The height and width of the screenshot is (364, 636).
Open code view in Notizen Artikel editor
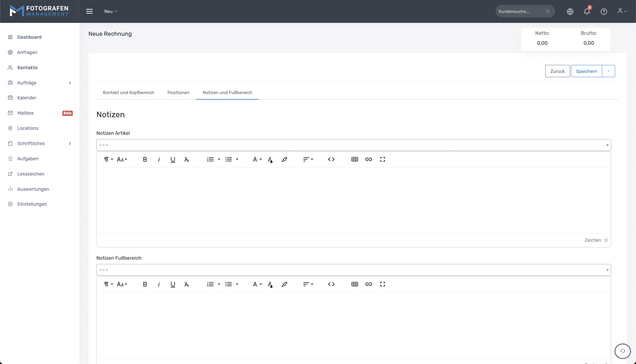[331, 159]
